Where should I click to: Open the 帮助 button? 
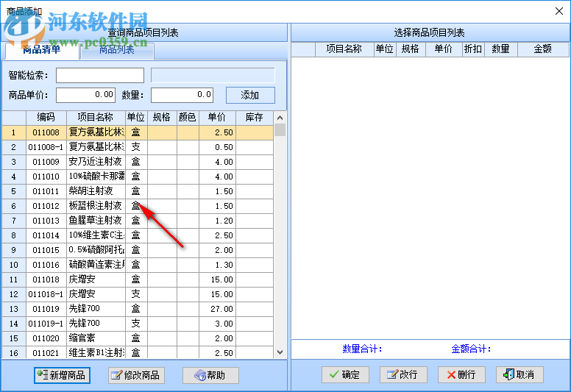coord(210,375)
